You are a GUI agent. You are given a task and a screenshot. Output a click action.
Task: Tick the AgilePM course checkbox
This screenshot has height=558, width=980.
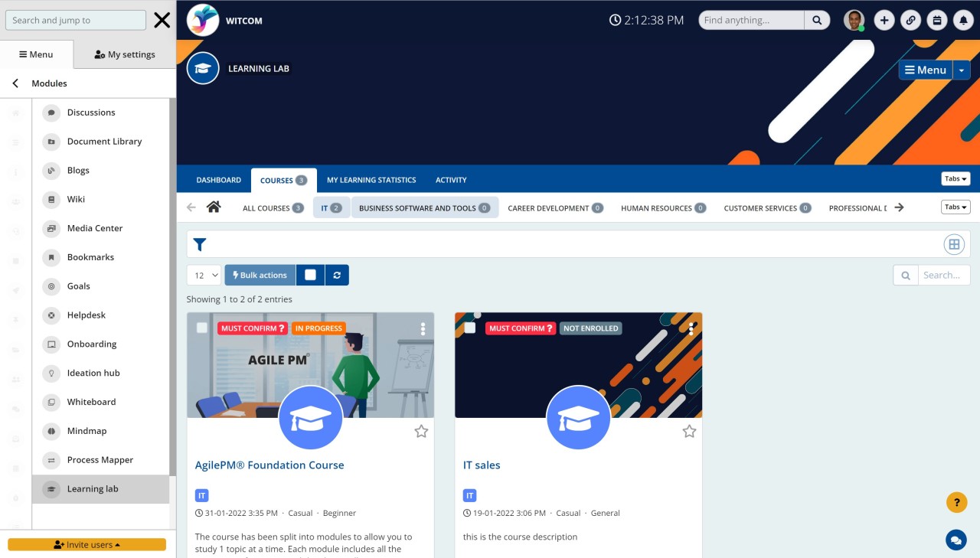tap(202, 328)
